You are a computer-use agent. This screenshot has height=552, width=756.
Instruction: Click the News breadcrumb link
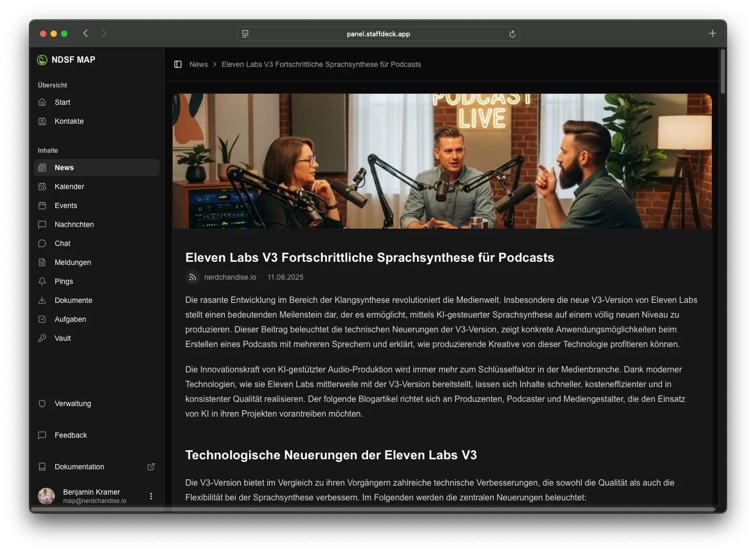pyautogui.click(x=198, y=64)
